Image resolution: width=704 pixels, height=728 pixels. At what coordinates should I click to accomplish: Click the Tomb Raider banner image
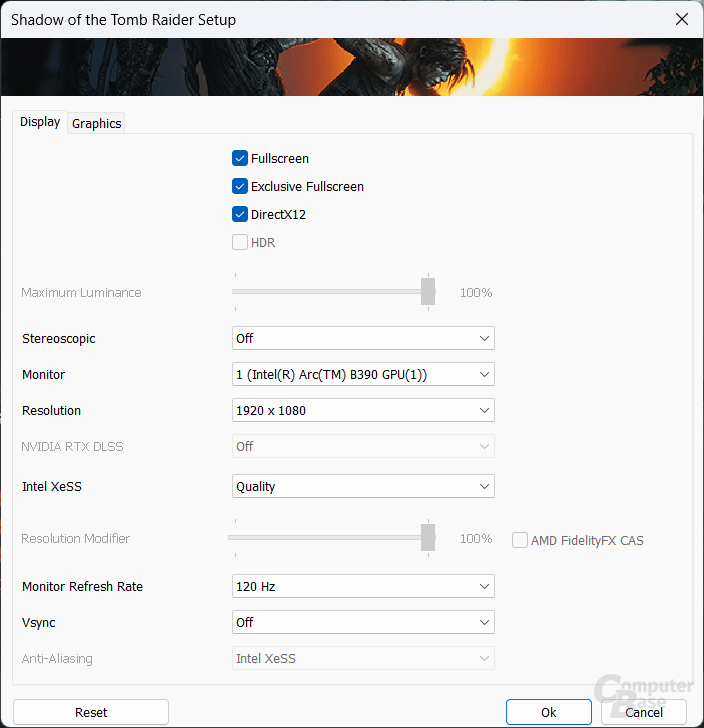[x=352, y=67]
